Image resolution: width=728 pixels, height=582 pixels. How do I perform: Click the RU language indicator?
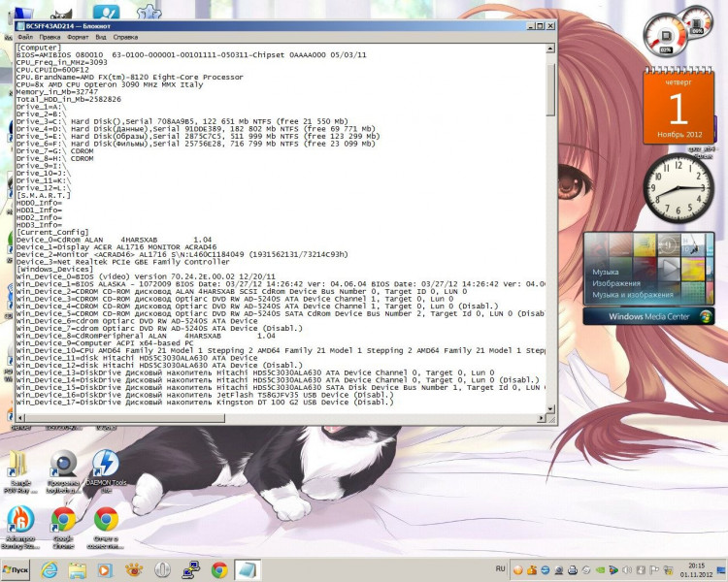[500, 568]
